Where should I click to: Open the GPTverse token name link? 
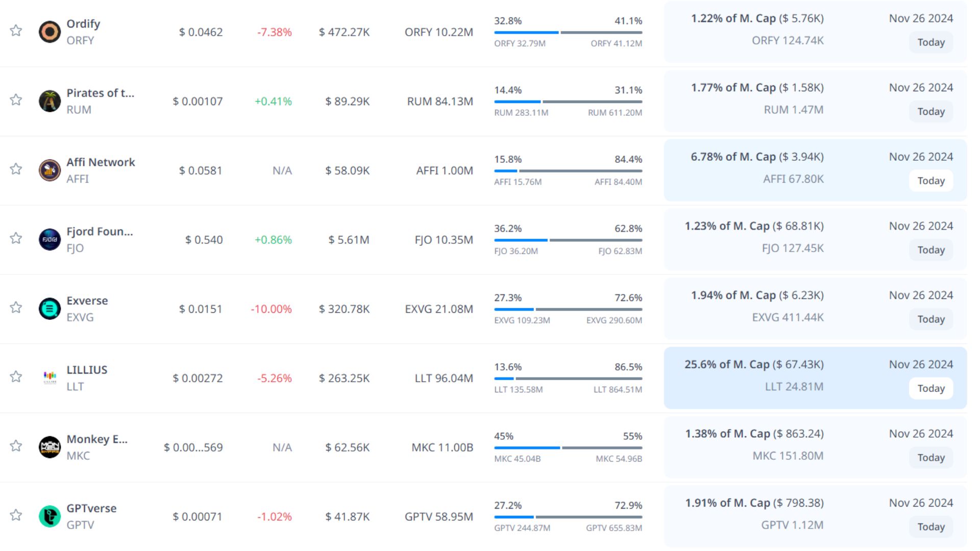coord(91,508)
